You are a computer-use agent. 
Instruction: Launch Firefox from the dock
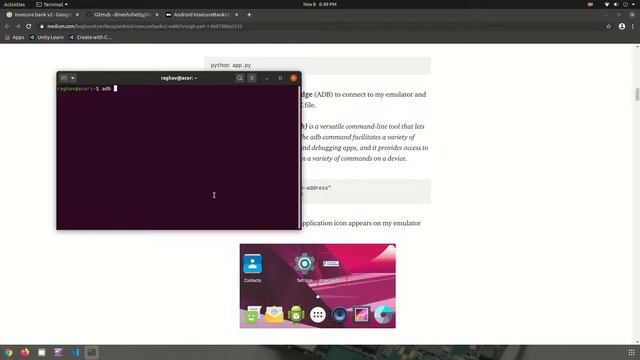25,352
